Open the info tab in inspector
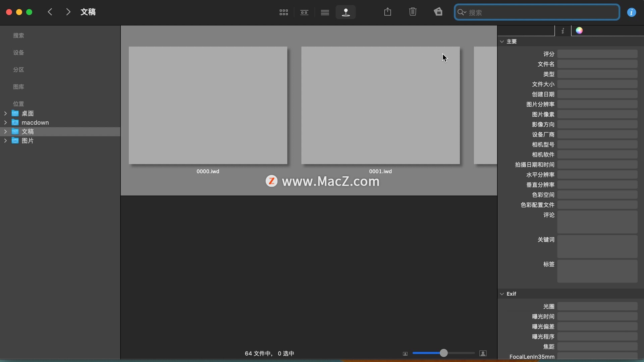The width and height of the screenshot is (644, 362). 563,31
